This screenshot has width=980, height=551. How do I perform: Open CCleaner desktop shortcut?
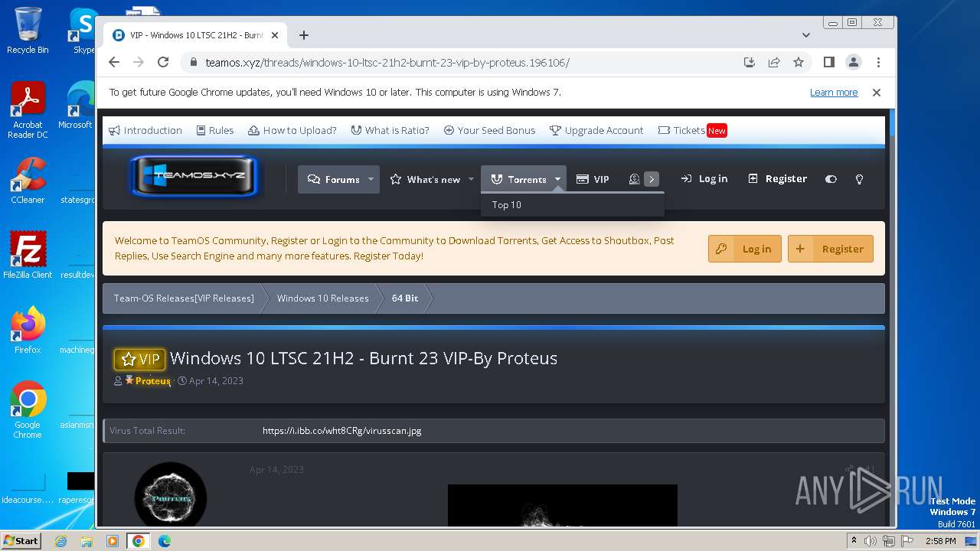(28, 181)
